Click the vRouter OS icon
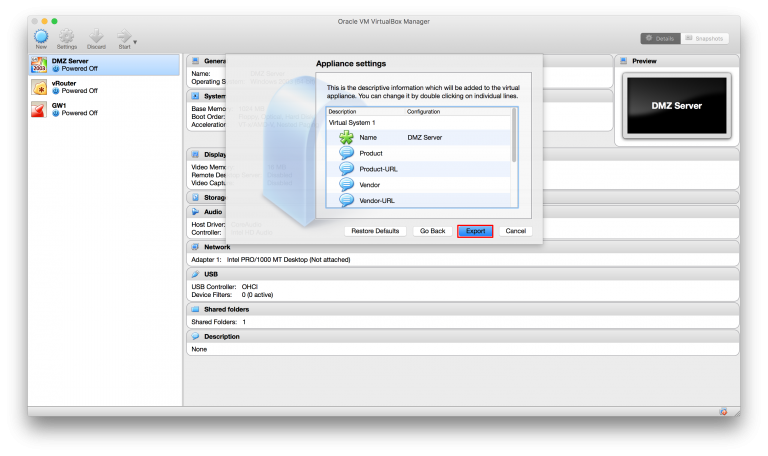 click(x=39, y=87)
